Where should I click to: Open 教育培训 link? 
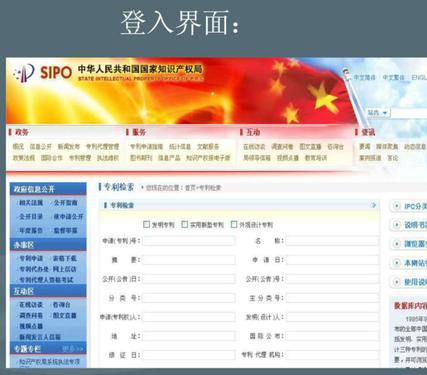tap(316, 158)
